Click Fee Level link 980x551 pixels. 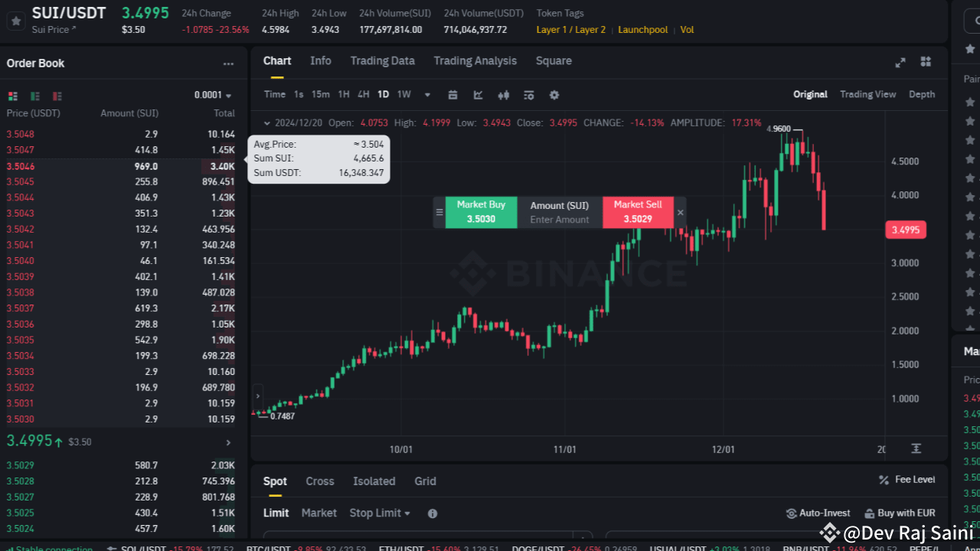915,480
